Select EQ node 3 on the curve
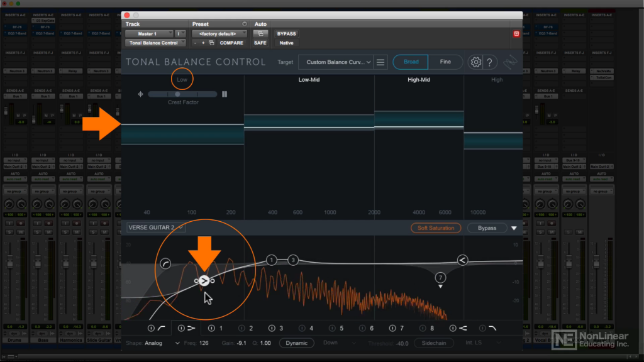The image size is (644, 362). click(293, 260)
